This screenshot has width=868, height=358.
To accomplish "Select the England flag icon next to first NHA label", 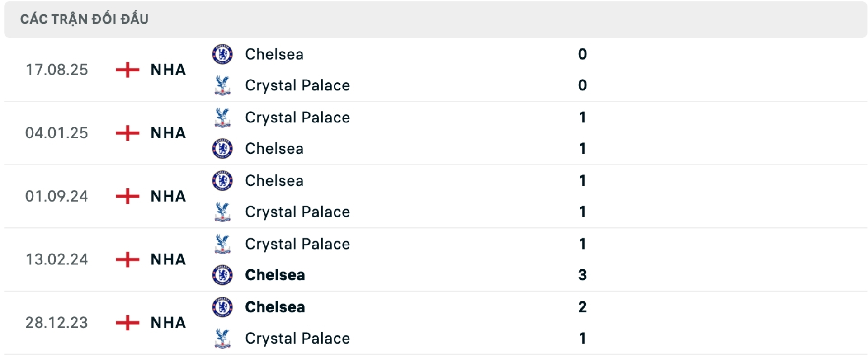I will tap(128, 70).
